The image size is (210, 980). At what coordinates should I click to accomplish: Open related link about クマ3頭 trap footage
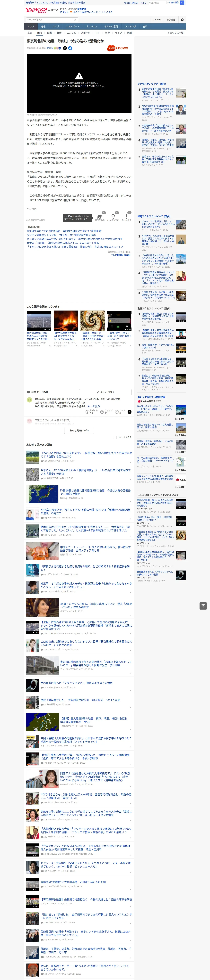pyautogui.click(x=64, y=231)
